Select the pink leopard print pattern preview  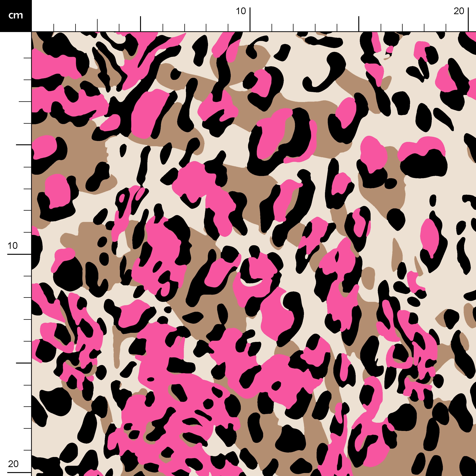254,254
